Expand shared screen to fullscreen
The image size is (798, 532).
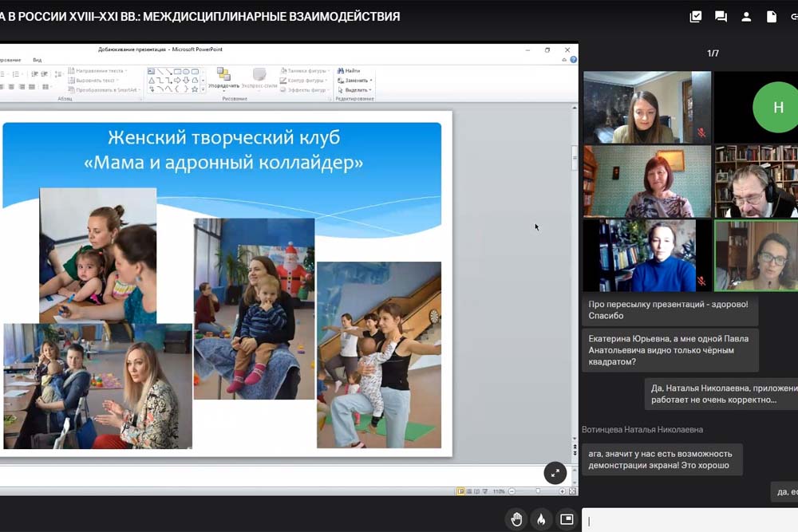click(555, 473)
